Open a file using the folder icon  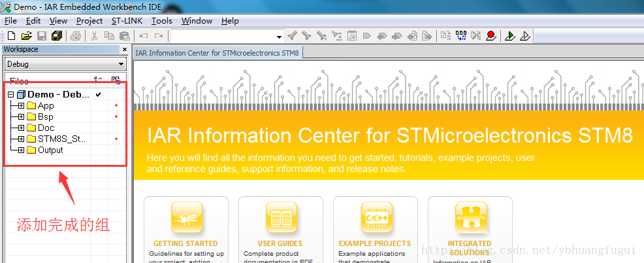pyautogui.click(x=26, y=36)
